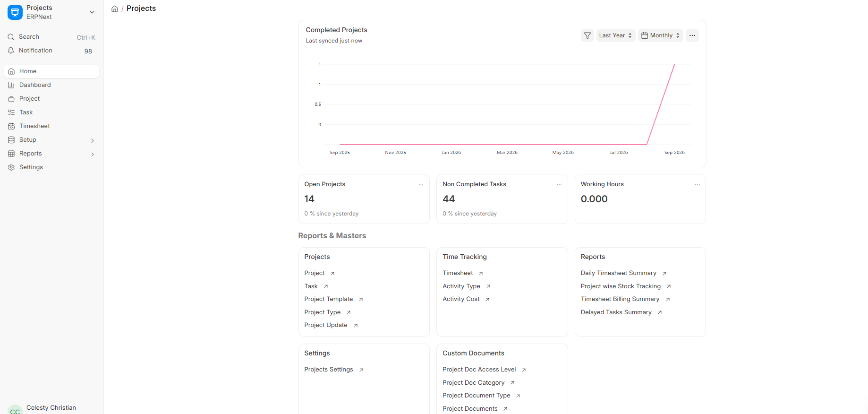Open the Project Template link
The height and width of the screenshot is (414, 868).
[329, 299]
